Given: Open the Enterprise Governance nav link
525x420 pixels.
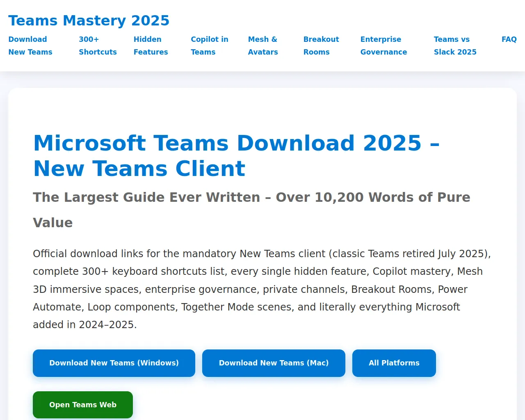Looking at the screenshot, I should tap(383, 46).
